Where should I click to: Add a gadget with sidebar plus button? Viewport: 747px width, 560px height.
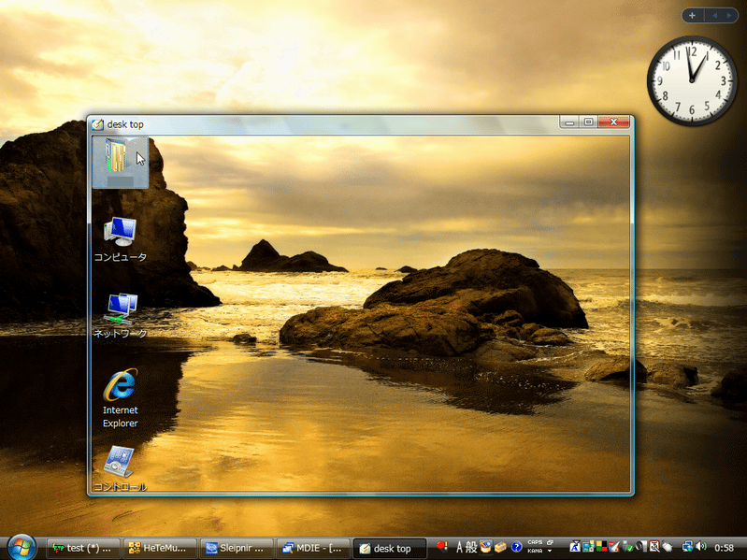[x=693, y=15]
